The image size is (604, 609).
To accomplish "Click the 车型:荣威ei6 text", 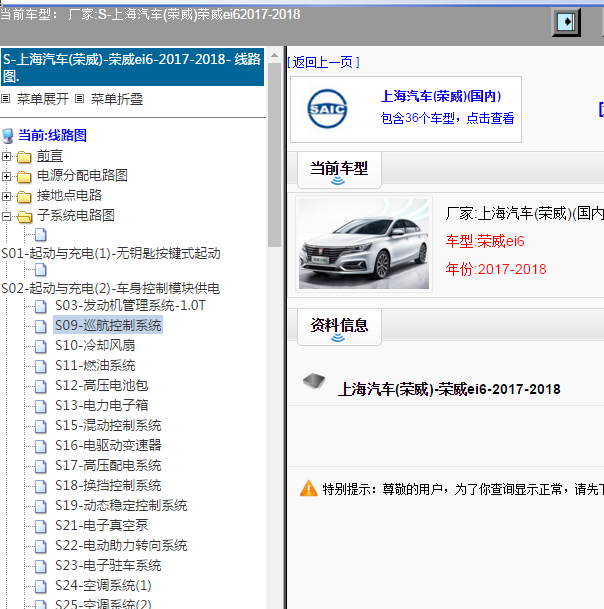I will (485, 241).
